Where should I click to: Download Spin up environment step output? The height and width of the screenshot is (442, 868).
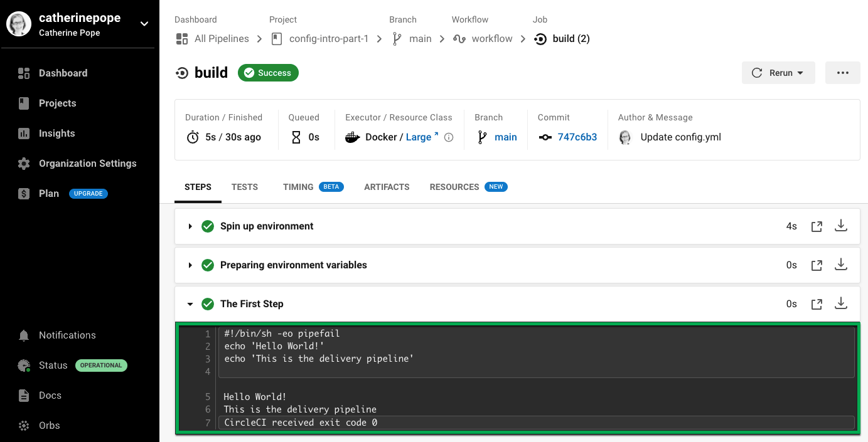pyautogui.click(x=841, y=226)
